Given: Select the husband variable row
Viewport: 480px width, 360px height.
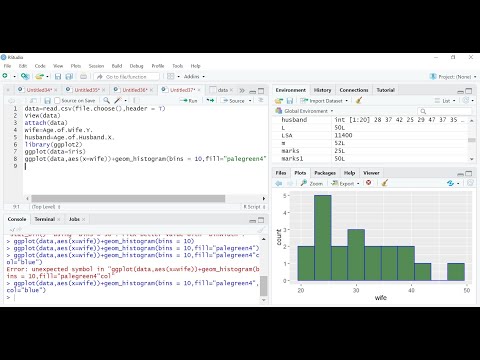Looking at the screenshot, I should [x=370, y=120].
